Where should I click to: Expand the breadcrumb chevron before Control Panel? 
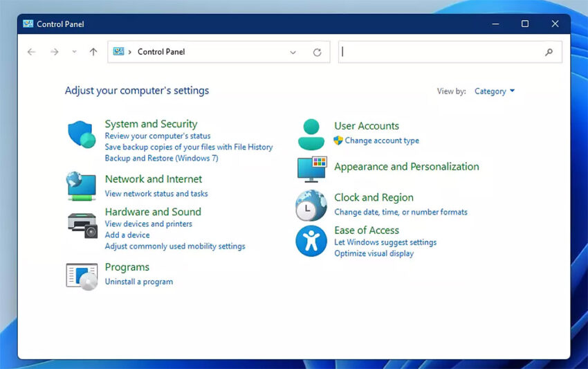(x=130, y=52)
